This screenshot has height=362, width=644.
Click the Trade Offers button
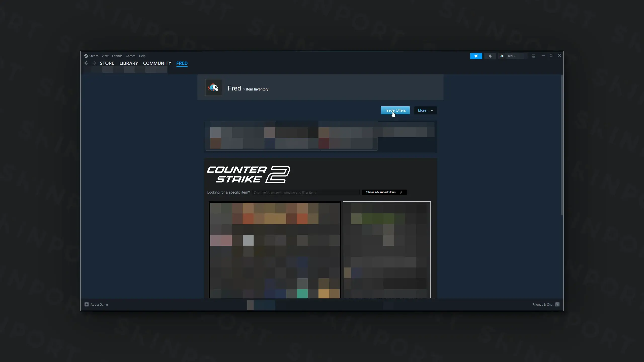(x=395, y=110)
